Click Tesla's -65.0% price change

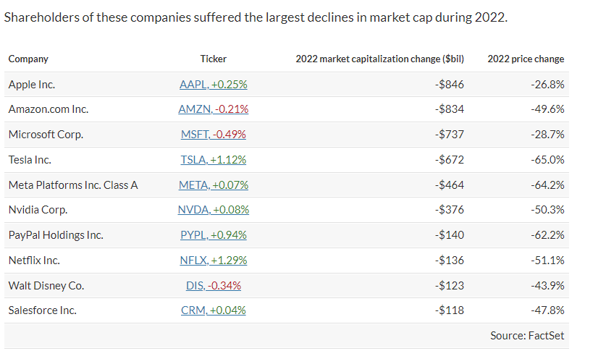point(547,160)
